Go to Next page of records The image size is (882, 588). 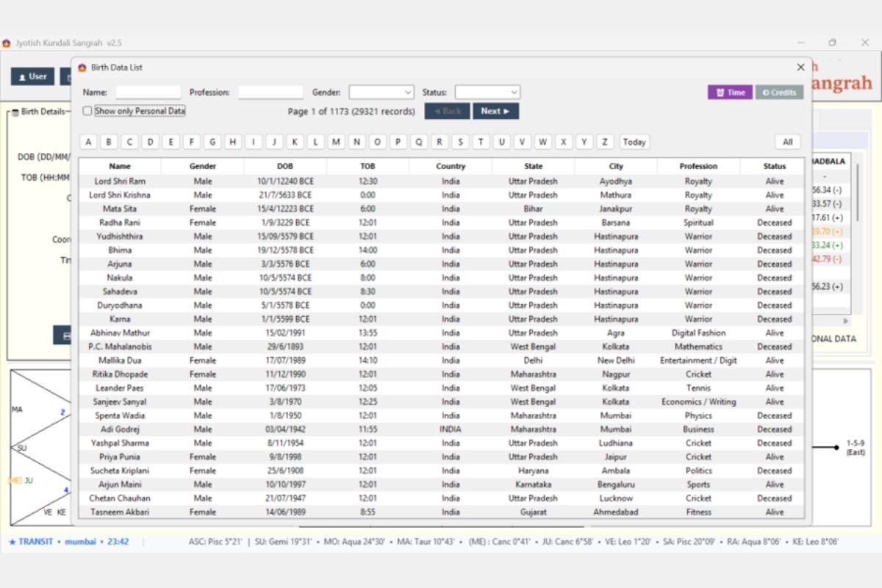(x=496, y=111)
